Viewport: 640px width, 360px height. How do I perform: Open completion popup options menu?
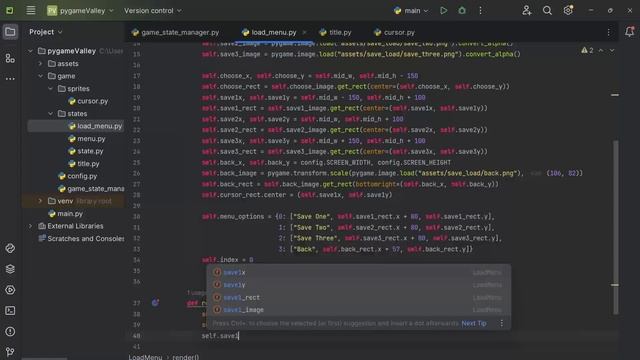(x=502, y=323)
